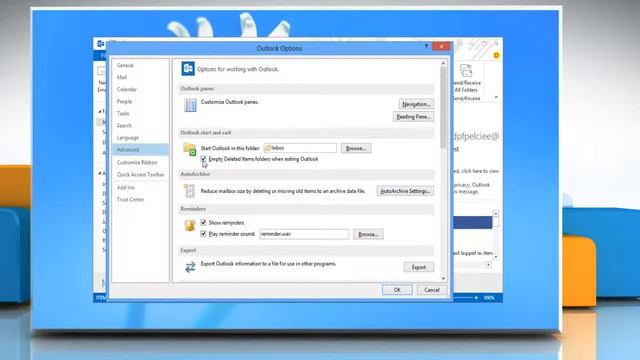Open AutoArchive Settings...
The image size is (640, 360).
(405, 191)
